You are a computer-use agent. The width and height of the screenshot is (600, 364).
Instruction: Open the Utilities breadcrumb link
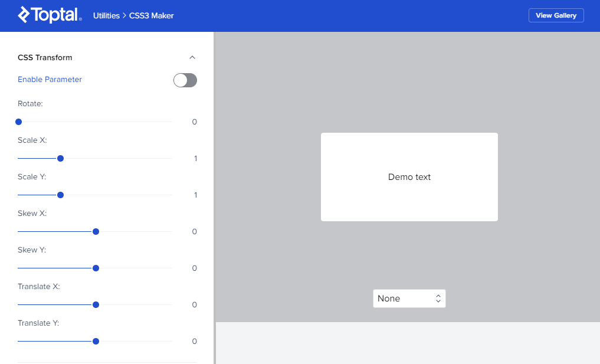pos(106,15)
